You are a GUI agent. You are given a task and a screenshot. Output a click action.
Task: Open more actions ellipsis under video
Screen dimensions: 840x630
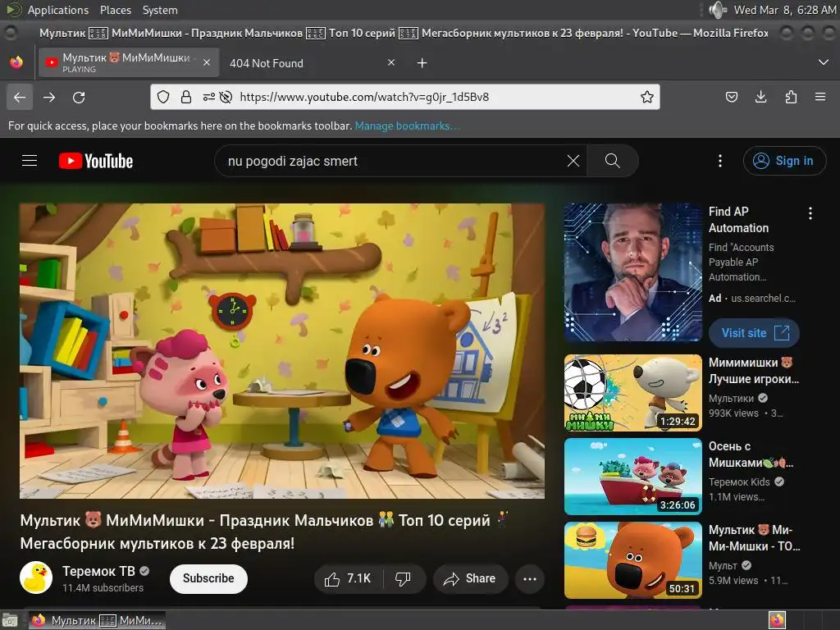pos(530,578)
